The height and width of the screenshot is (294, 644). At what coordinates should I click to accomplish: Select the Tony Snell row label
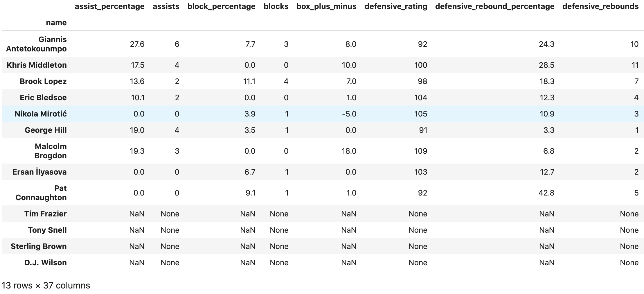click(x=47, y=230)
